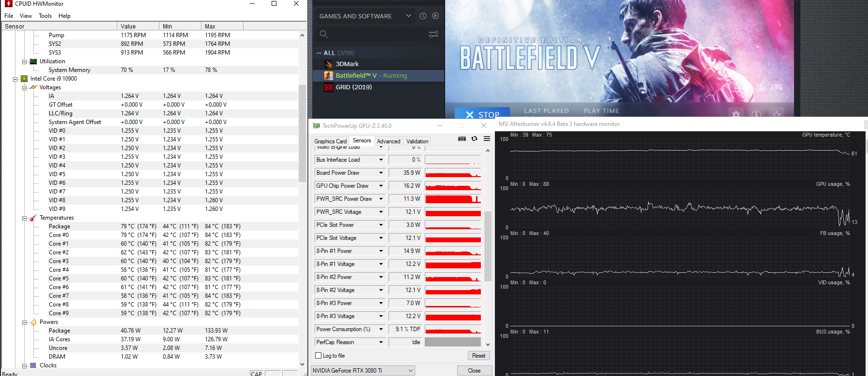
Task: Open the Tools menu in HWMonitor
Action: (45, 16)
